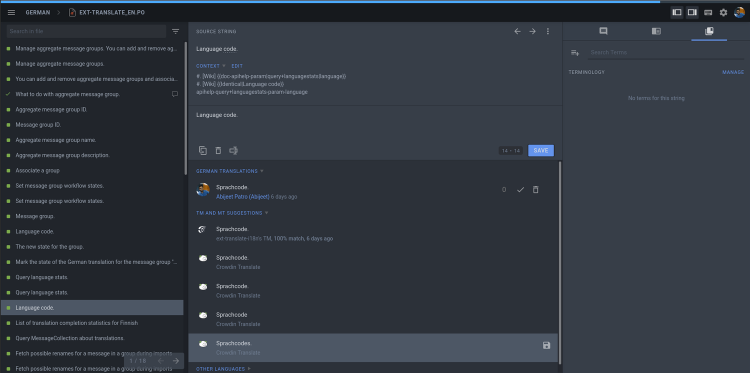Copy source into translation field
This screenshot has width=750, height=373.
[x=203, y=151]
